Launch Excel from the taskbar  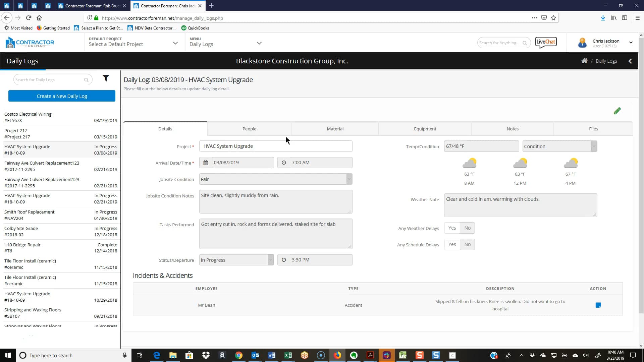(288, 355)
